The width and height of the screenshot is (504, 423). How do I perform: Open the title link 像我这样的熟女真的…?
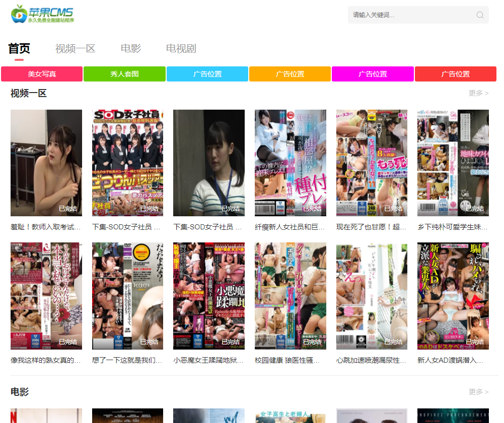tap(46, 360)
